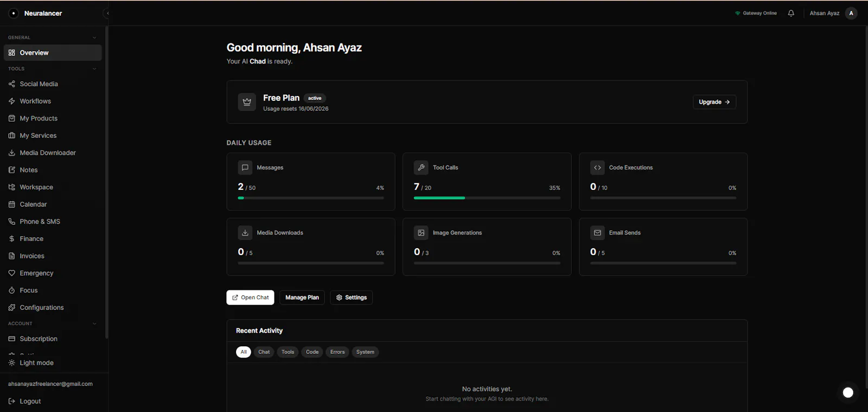This screenshot has width=868, height=412.
Task: Click the Tool Calls usage progress bar
Action: coord(487,198)
